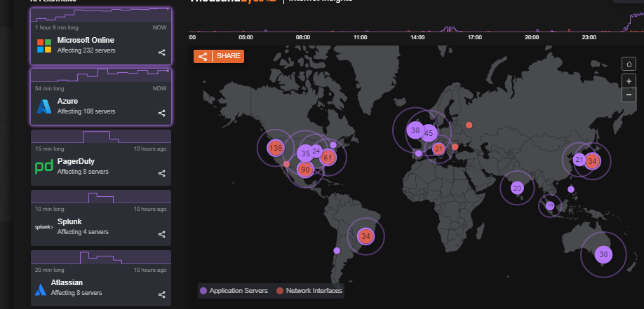Click the Splunk logo icon
The height and width of the screenshot is (309, 644).
44,227
